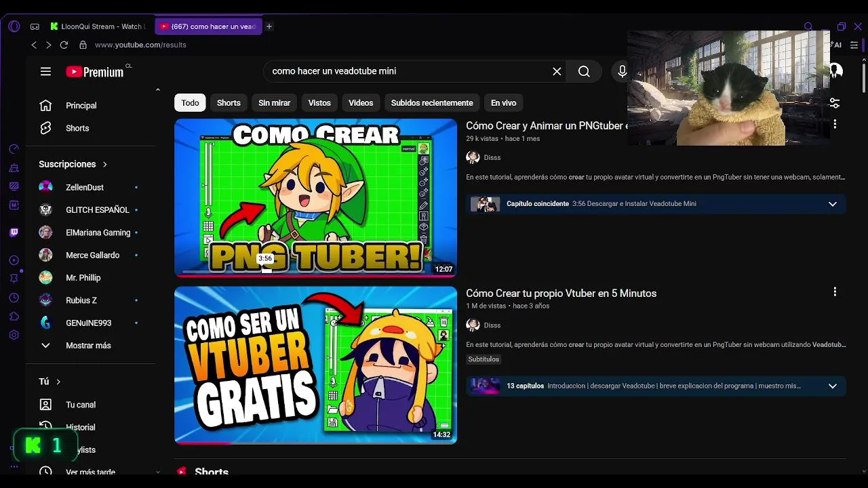This screenshot has height=488, width=868.
Task: Open the account avatar menu
Action: [836, 71]
